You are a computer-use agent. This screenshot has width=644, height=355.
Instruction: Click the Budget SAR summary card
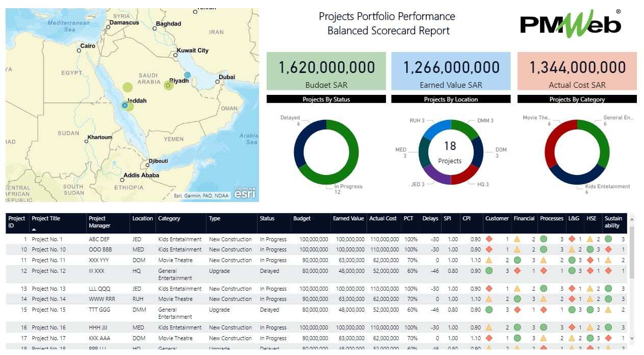point(326,71)
